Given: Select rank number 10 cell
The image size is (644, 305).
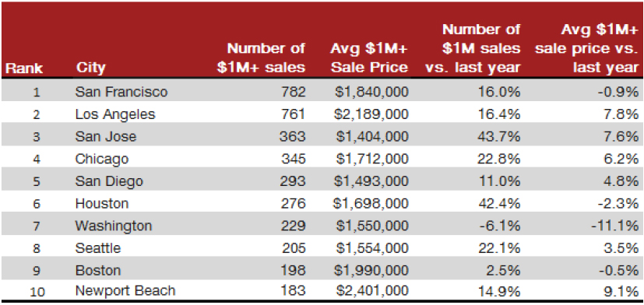Looking at the screenshot, I should (37, 293).
